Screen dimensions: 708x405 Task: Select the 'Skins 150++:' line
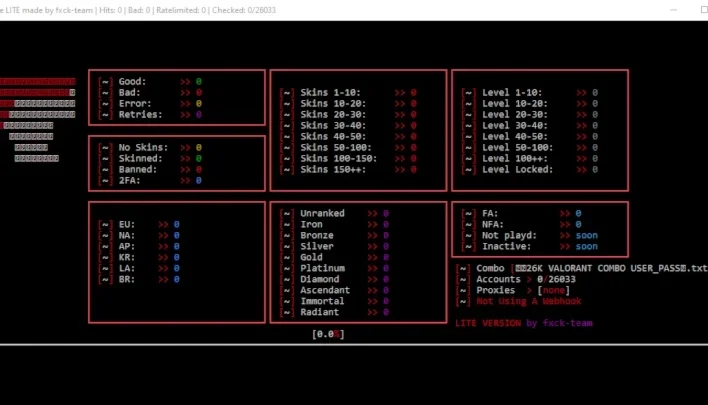(348, 170)
